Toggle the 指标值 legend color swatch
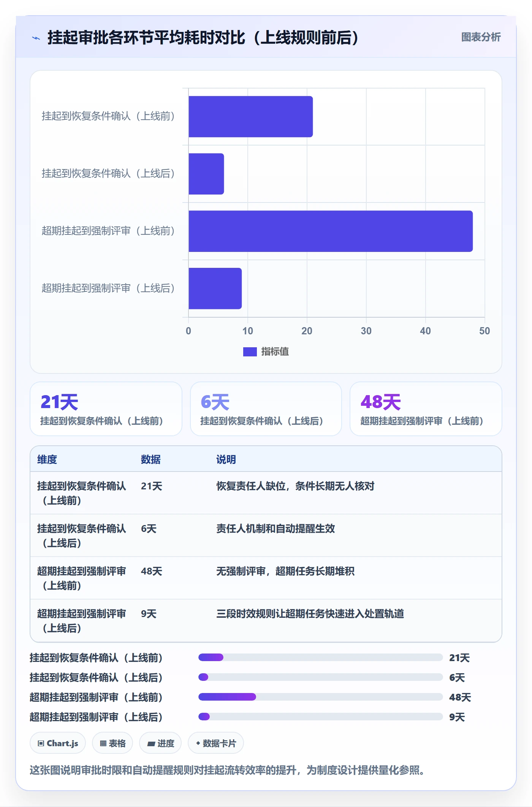Image resolution: width=532 pixels, height=807 pixels. click(250, 352)
